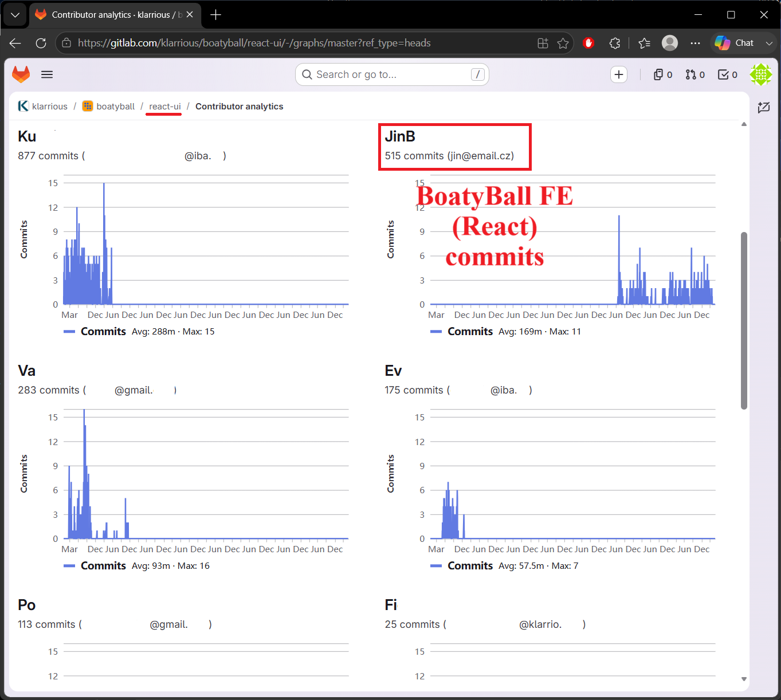View site information lock icon
The width and height of the screenshot is (781, 700).
pyautogui.click(x=66, y=43)
